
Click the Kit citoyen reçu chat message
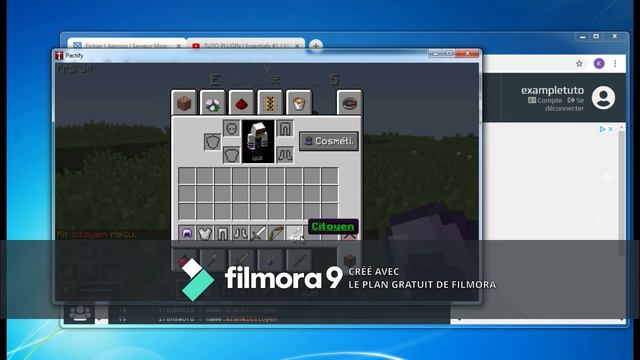(x=96, y=234)
